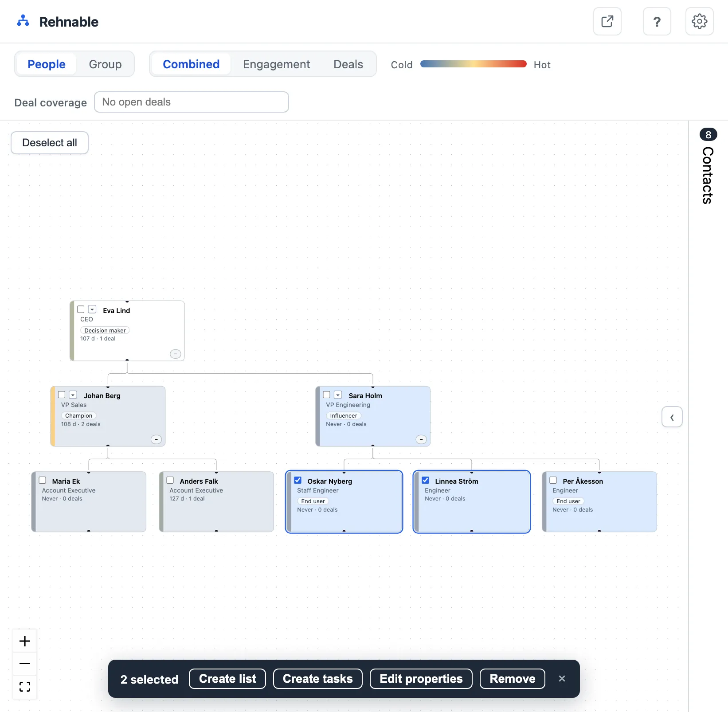Open dropdown arrow on Sara Holm card
The width and height of the screenshot is (728, 712).
[338, 395]
